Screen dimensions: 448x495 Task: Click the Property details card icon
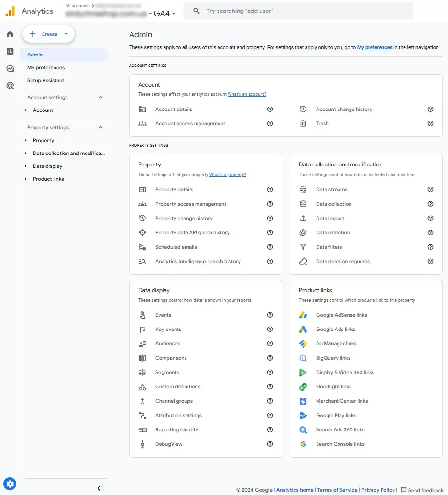click(x=142, y=189)
